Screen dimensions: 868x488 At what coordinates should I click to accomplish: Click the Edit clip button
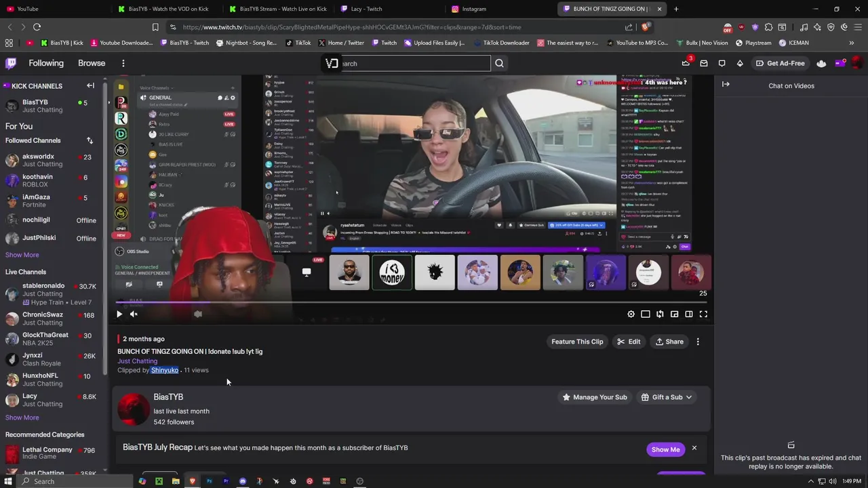629,342
